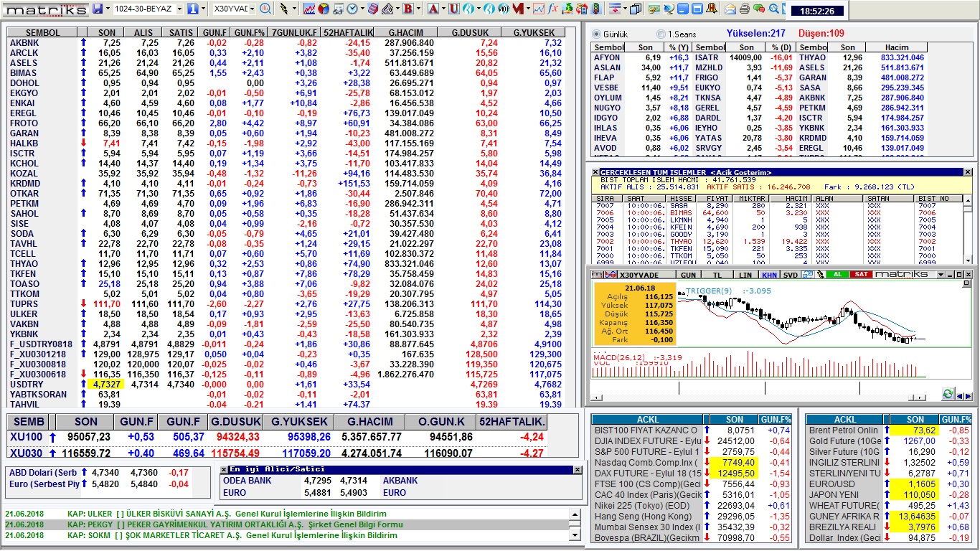Click news panel scroll down arrow
Image resolution: width=980 pixels, height=551 pixels.
(x=575, y=535)
